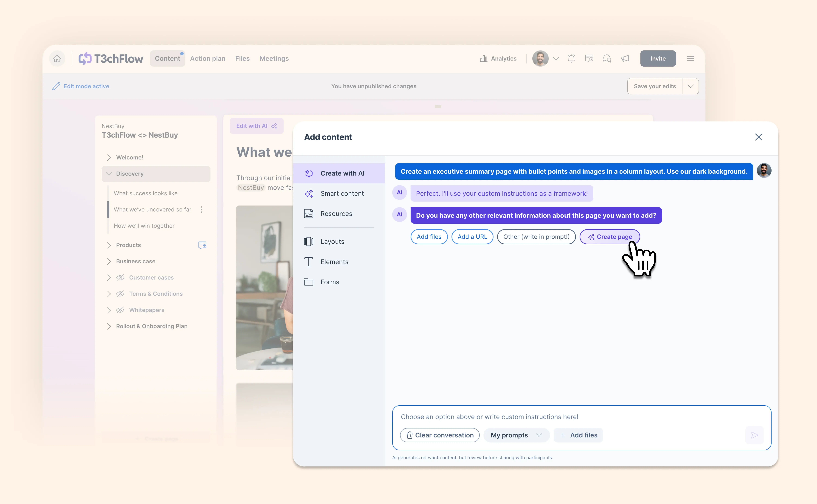
Task: Select the Forms option
Action: pos(330,282)
